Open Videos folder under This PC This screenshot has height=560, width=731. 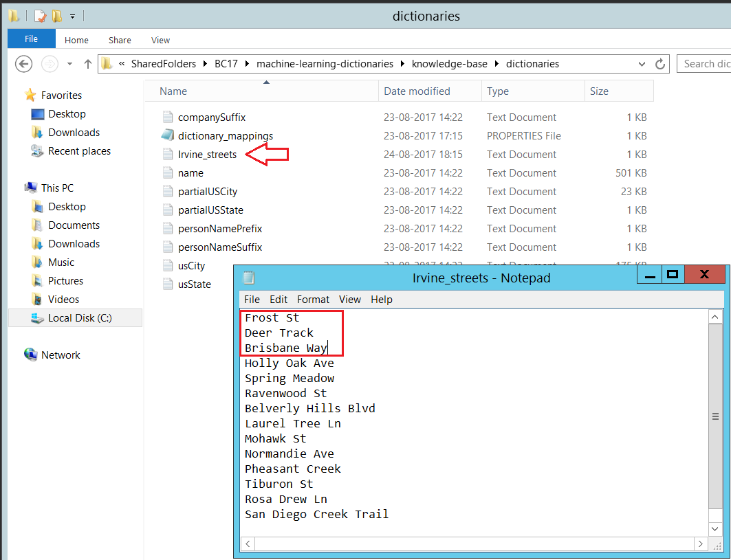click(63, 300)
